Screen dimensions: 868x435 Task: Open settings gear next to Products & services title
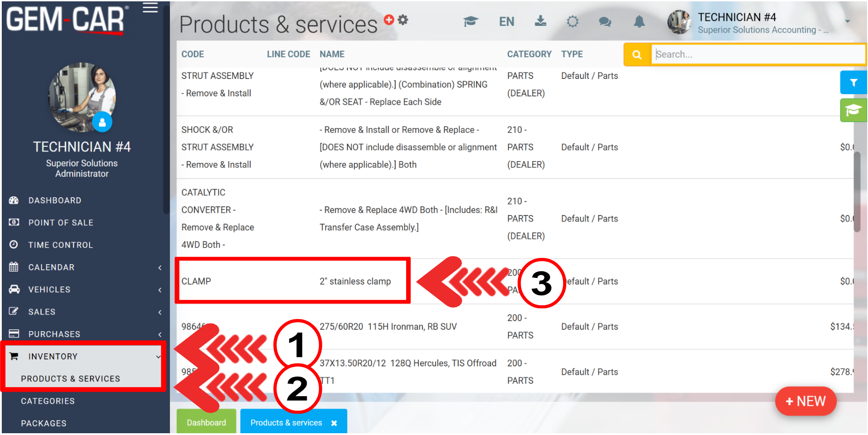[403, 20]
